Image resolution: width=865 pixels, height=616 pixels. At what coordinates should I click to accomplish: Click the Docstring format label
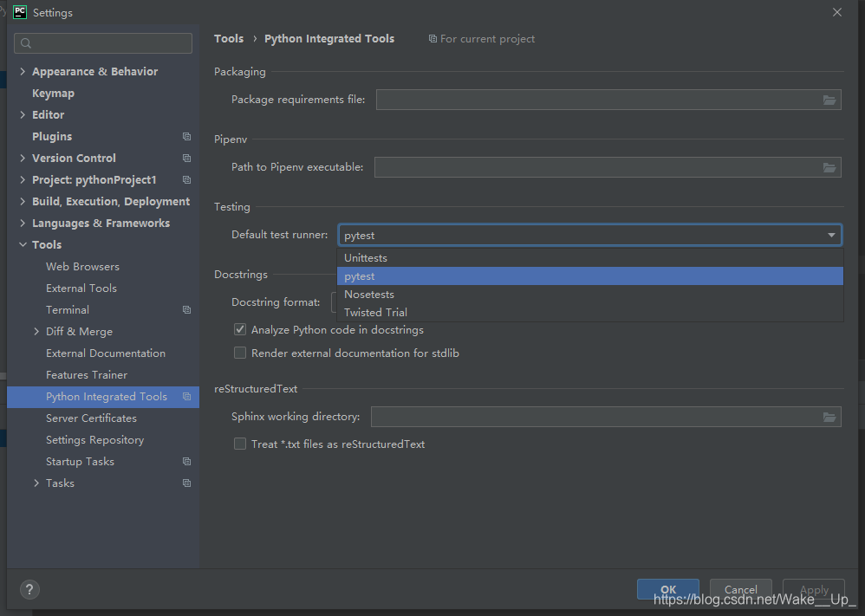[x=276, y=302]
